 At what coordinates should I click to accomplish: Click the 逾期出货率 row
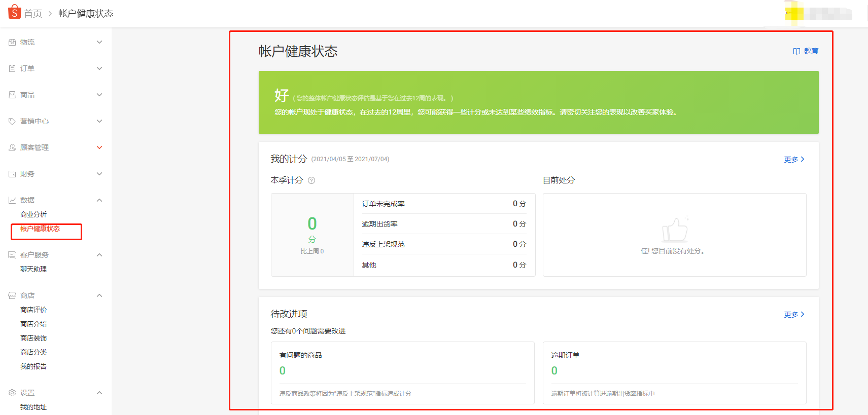(444, 224)
